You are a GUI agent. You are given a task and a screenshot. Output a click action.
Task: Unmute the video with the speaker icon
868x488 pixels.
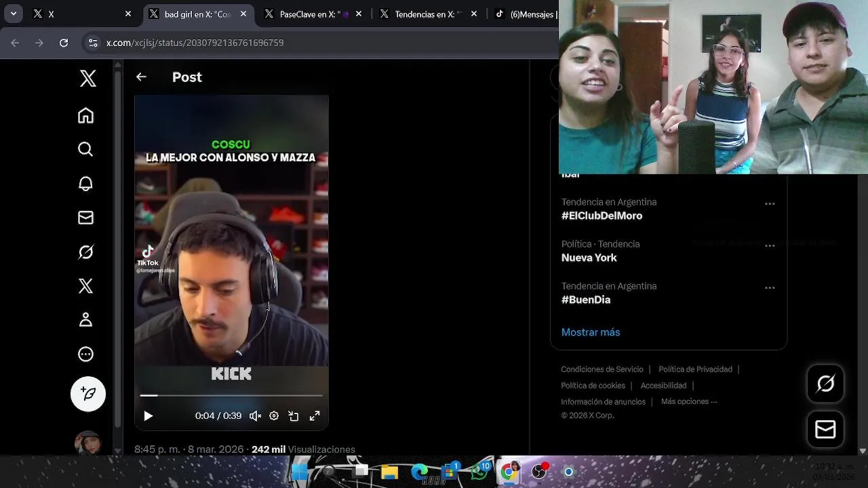255,416
